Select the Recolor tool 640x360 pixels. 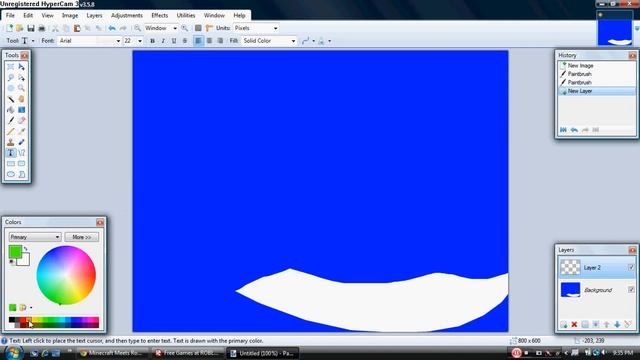[21, 142]
